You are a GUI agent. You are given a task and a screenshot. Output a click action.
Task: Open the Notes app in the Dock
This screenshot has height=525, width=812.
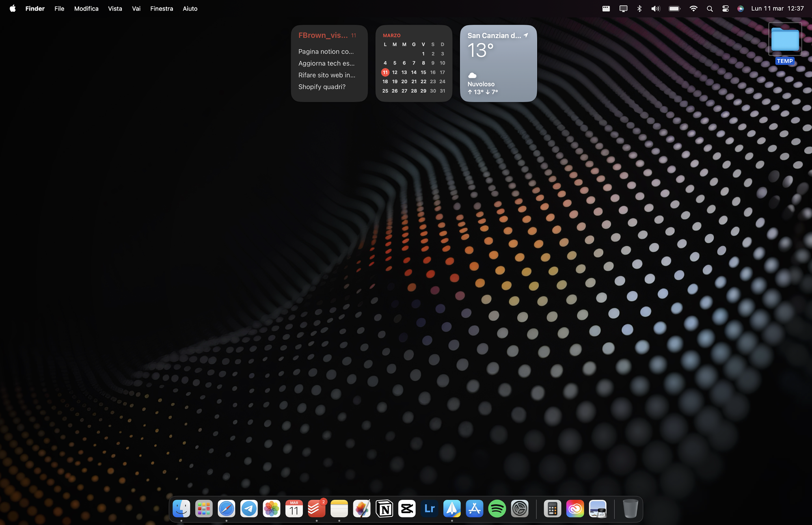point(339,508)
